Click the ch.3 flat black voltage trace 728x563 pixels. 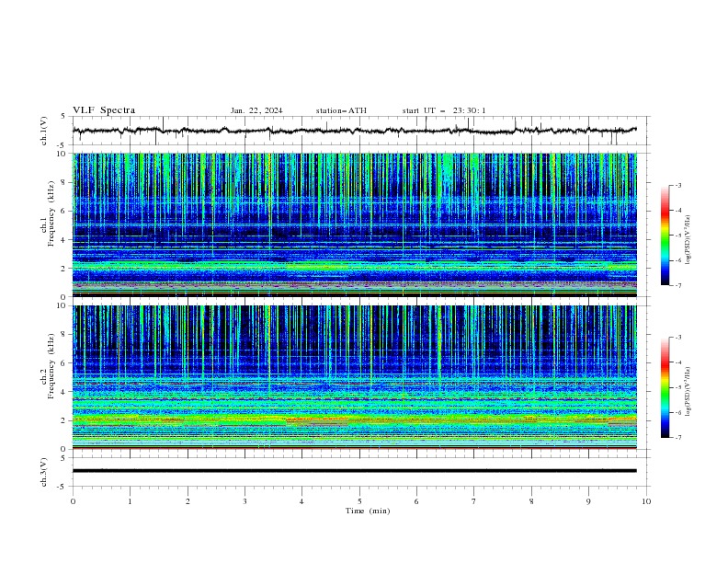(355, 471)
